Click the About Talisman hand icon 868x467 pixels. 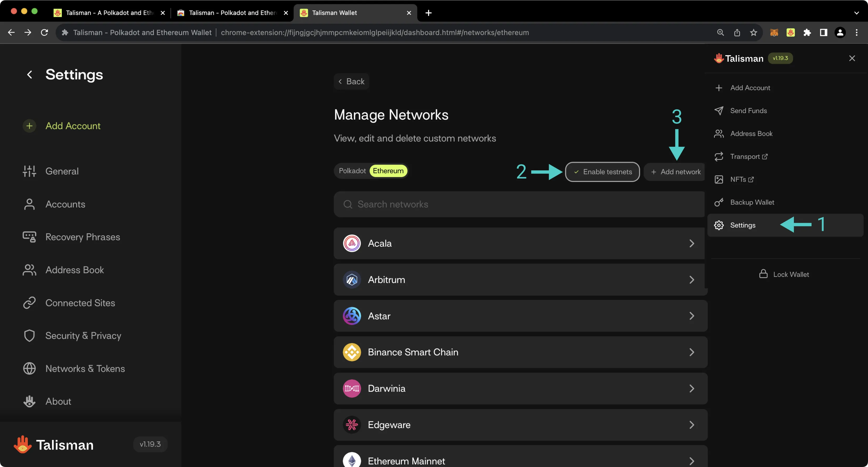29,401
